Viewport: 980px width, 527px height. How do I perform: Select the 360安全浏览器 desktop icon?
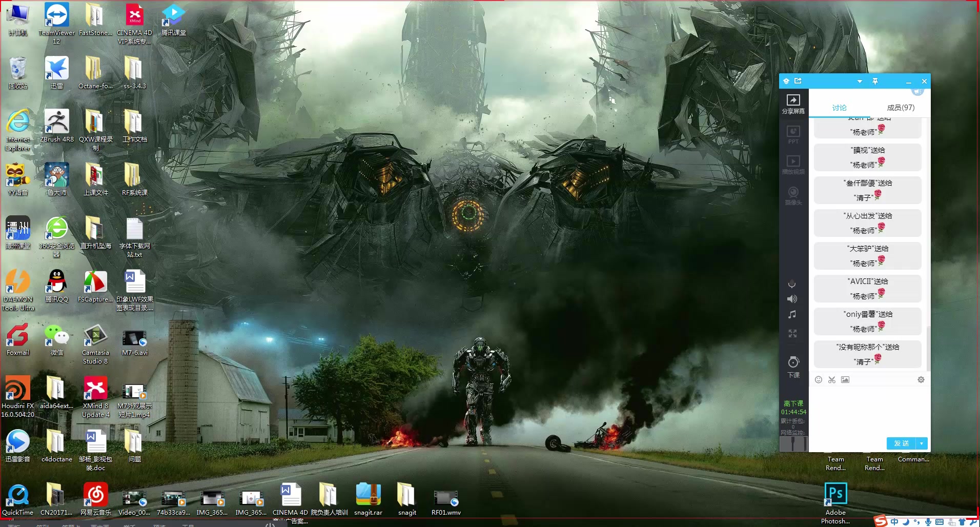tap(56, 236)
